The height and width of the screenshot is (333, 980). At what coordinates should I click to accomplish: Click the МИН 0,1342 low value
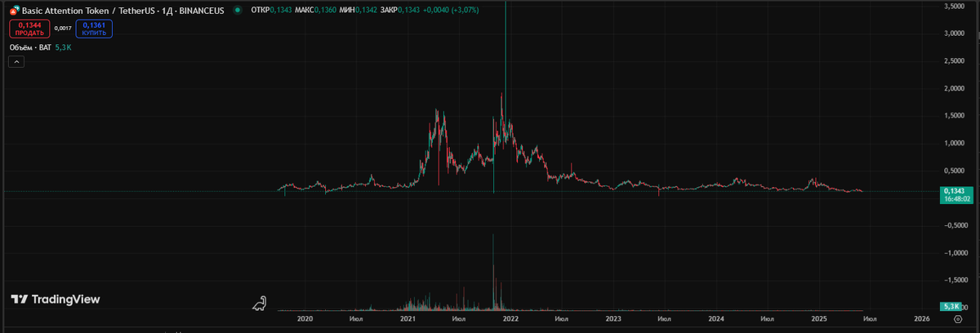click(358, 10)
